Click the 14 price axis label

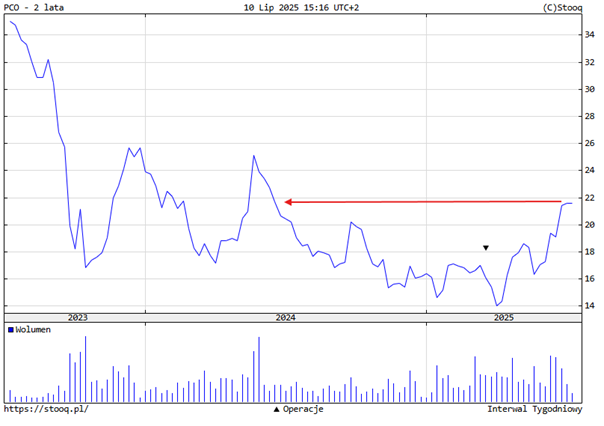tap(590, 306)
